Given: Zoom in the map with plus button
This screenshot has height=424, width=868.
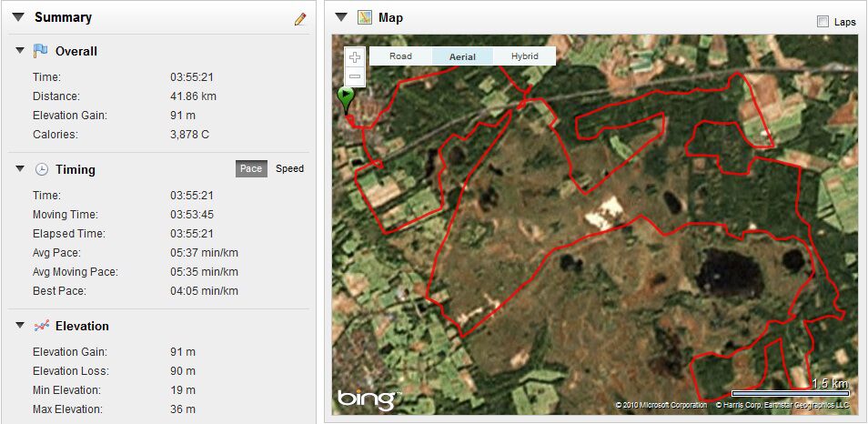Looking at the screenshot, I should [x=355, y=57].
